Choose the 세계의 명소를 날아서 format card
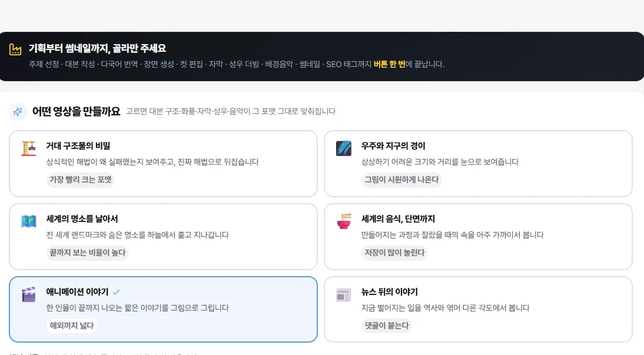This screenshot has width=644, height=355. click(x=163, y=237)
